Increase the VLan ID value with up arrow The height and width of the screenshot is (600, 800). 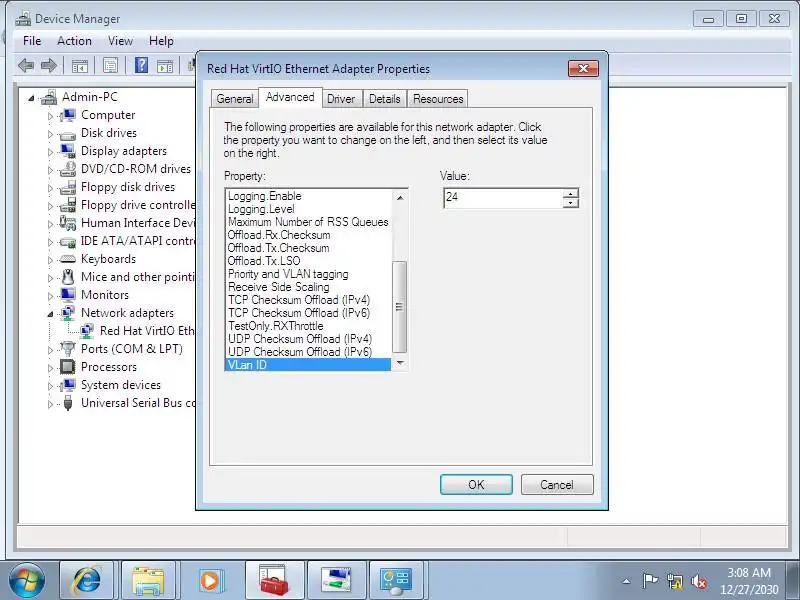(571, 193)
